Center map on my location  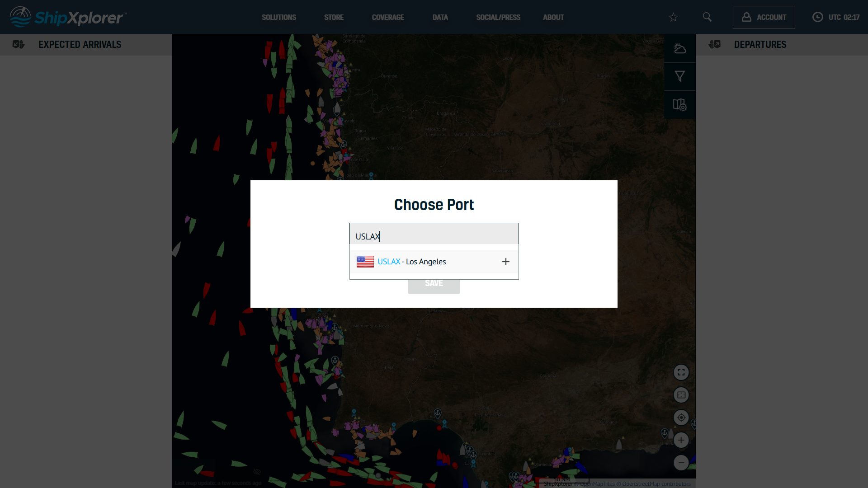pyautogui.click(x=681, y=418)
